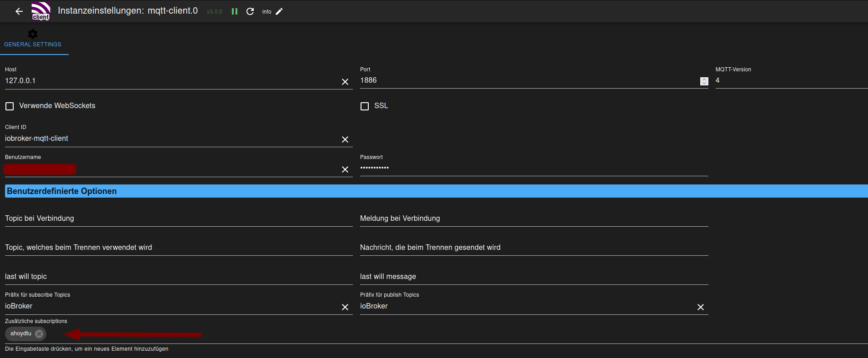868x358 pixels.
Task: Toggle the SSL checkbox
Action: point(365,106)
